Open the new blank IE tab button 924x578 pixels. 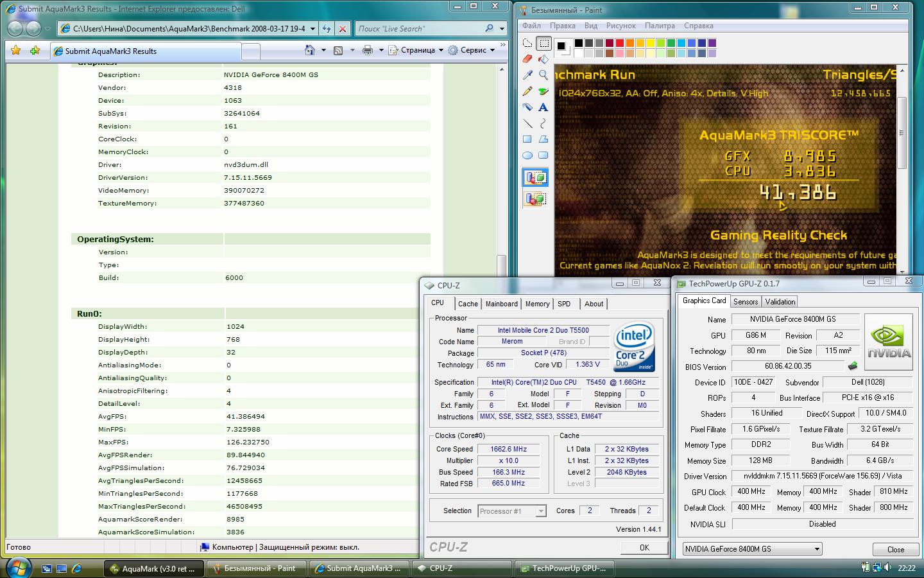coord(251,51)
